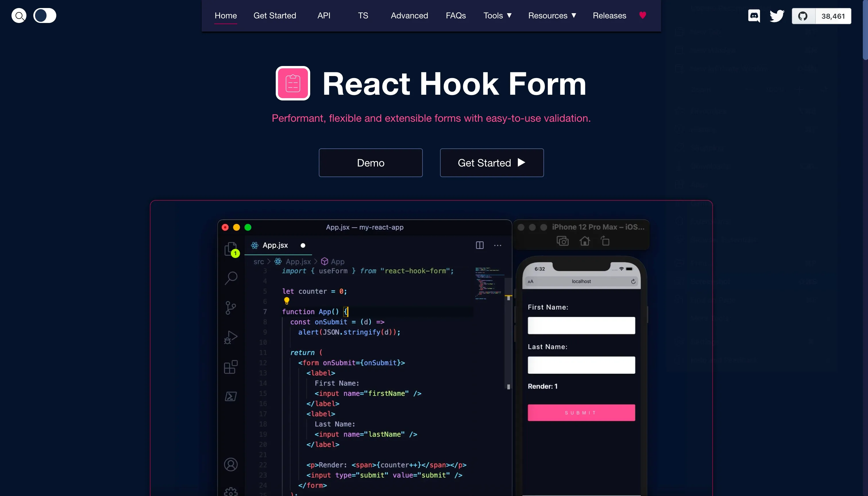
Task: Click the code minimap preview
Action: (489, 283)
